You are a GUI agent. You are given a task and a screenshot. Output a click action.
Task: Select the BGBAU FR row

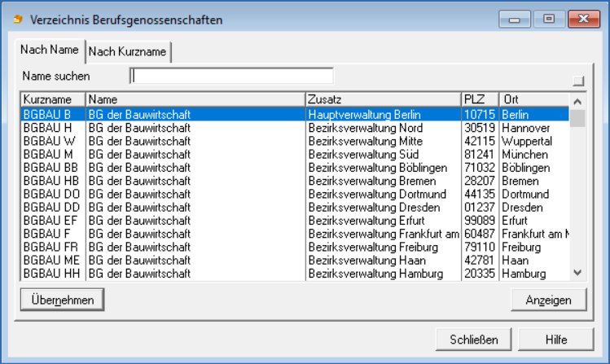click(x=295, y=247)
